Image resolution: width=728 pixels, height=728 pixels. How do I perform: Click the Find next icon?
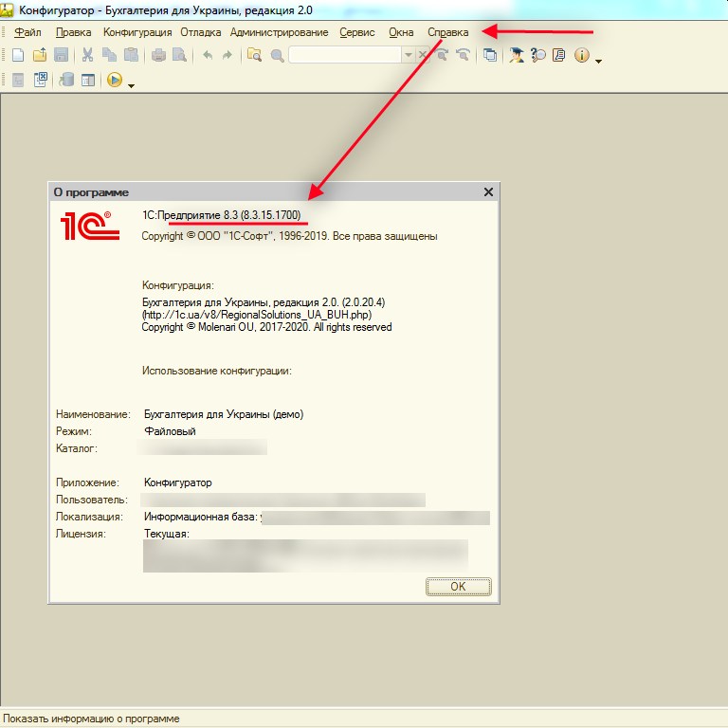point(442,55)
